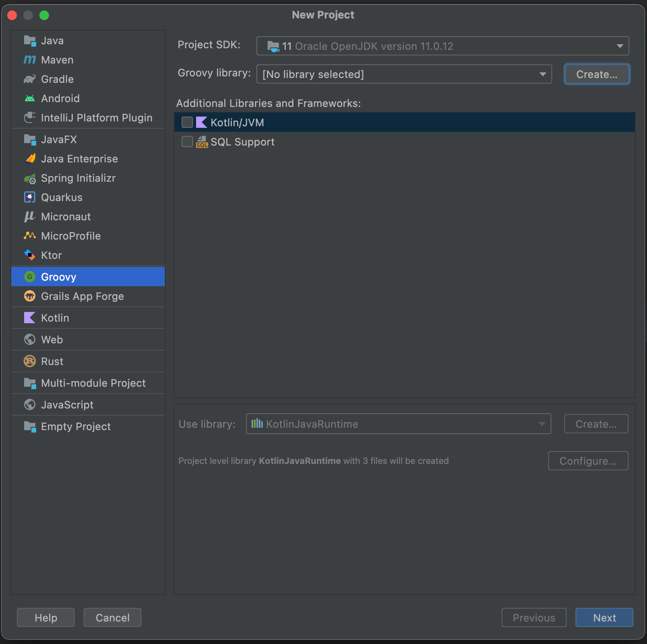This screenshot has width=647, height=644.
Task: Click the Next button
Action: (604, 617)
